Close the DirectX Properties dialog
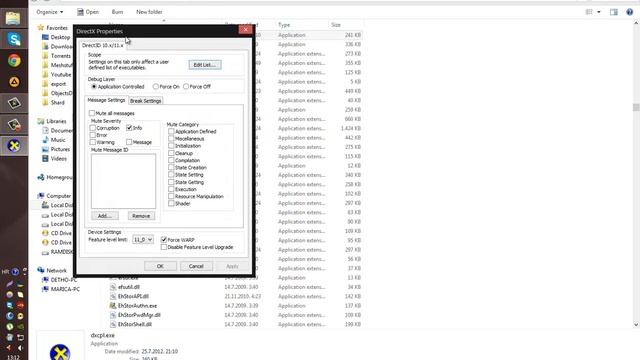640x360 pixels. pos(245,29)
